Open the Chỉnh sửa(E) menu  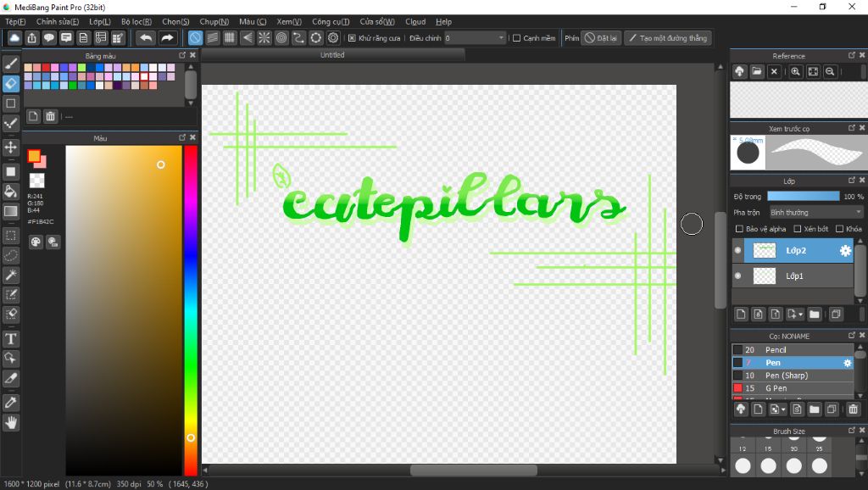click(58, 21)
